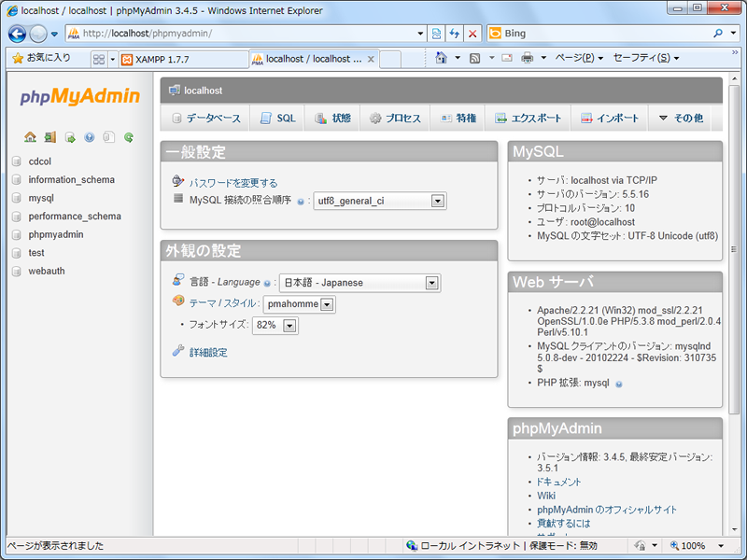747x560 pixels.
Task: Click the log out door icon
Action: coord(49,137)
